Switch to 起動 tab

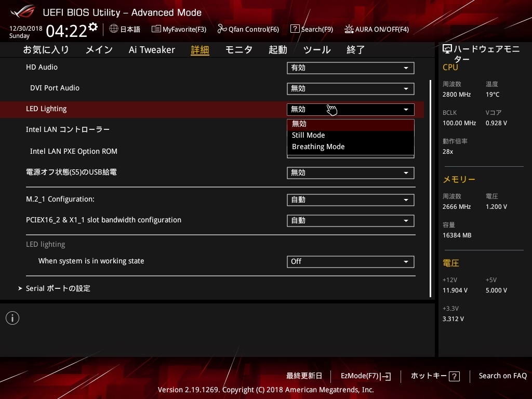click(x=278, y=50)
